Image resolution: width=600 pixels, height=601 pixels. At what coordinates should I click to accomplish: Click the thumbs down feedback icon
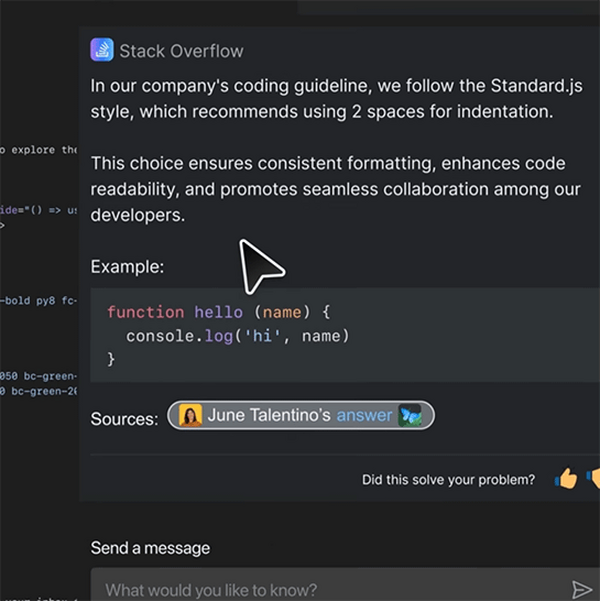(593, 479)
